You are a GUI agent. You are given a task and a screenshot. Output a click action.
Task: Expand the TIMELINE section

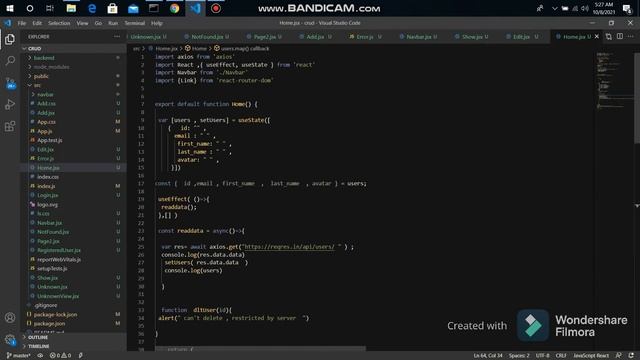pos(73,346)
